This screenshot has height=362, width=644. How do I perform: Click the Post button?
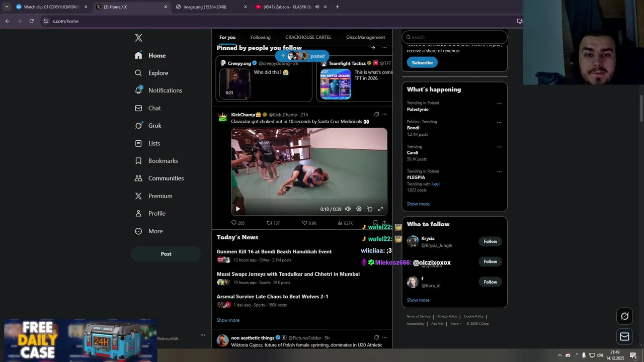coord(166,254)
